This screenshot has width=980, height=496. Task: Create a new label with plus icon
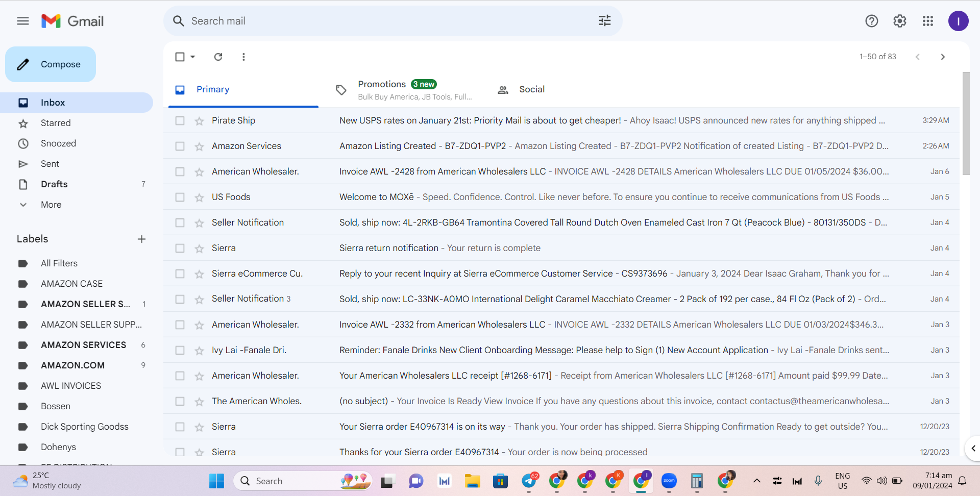(141, 239)
